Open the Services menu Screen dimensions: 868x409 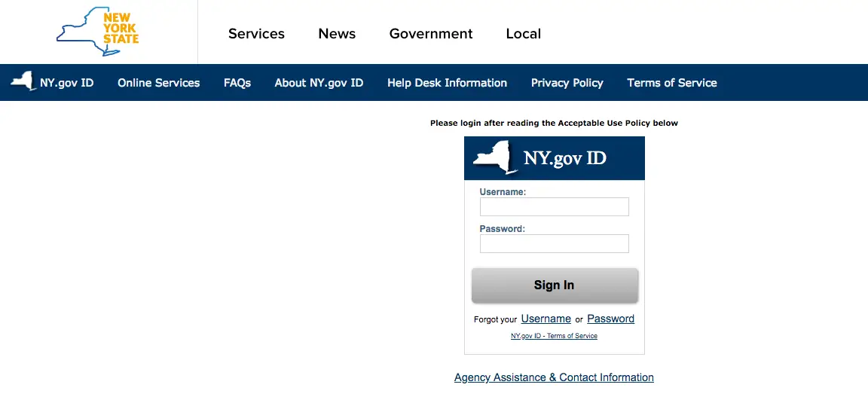pos(256,34)
